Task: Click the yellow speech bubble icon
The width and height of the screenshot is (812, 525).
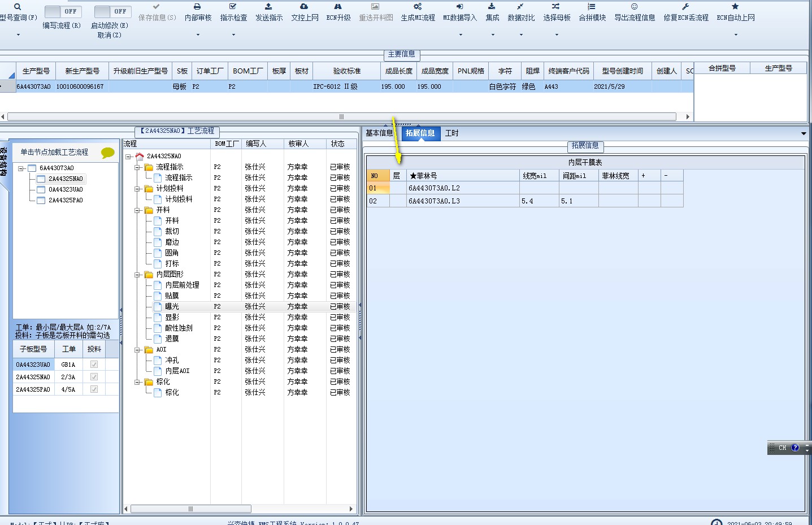Action: tap(107, 153)
